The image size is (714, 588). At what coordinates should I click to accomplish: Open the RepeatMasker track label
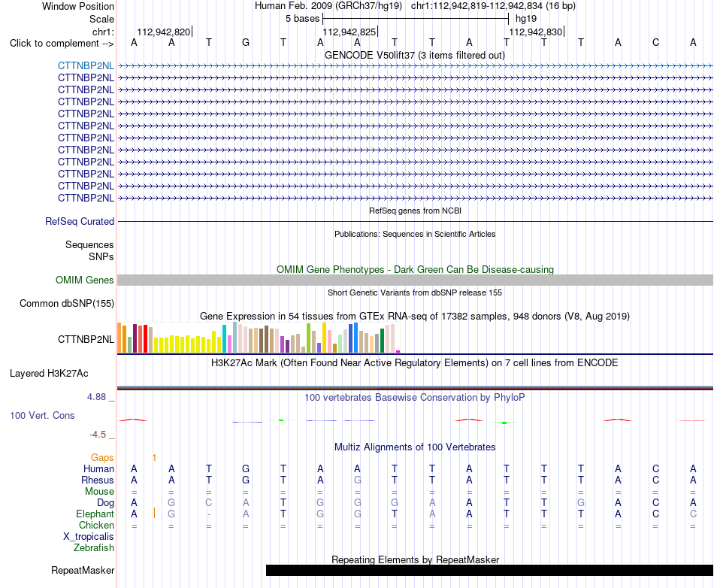(83, 570)
